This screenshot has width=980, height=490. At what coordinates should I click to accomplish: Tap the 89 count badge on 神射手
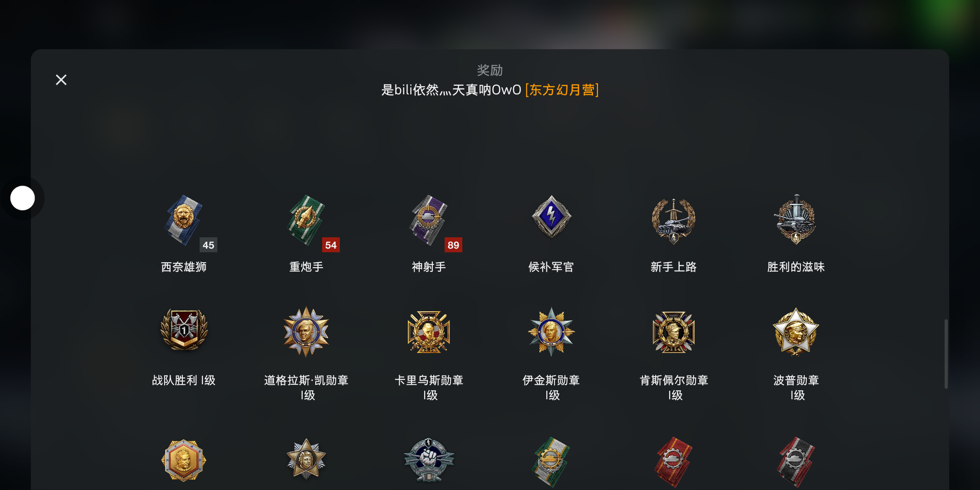[453, 245]
